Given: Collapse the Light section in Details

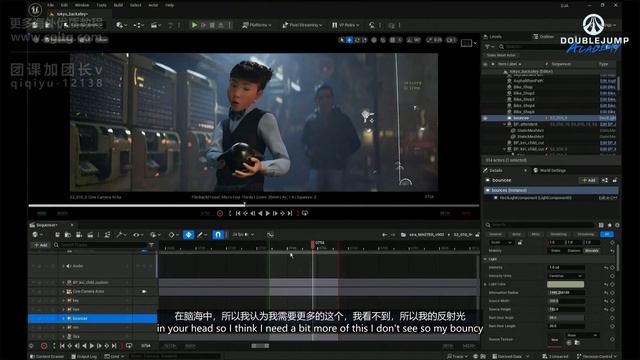Looking at the screenshot, I should click(485, 259).
